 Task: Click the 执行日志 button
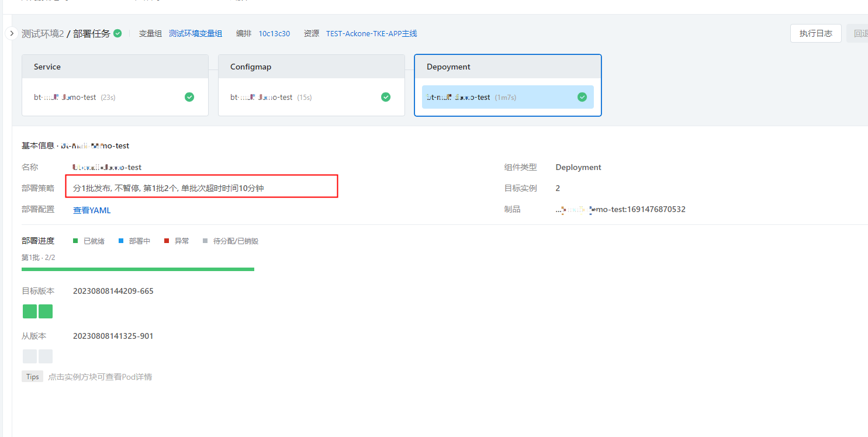[816, 33]
